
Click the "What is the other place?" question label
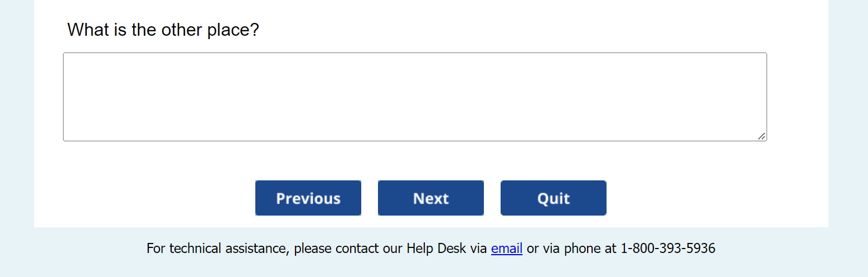coord(163,30)
